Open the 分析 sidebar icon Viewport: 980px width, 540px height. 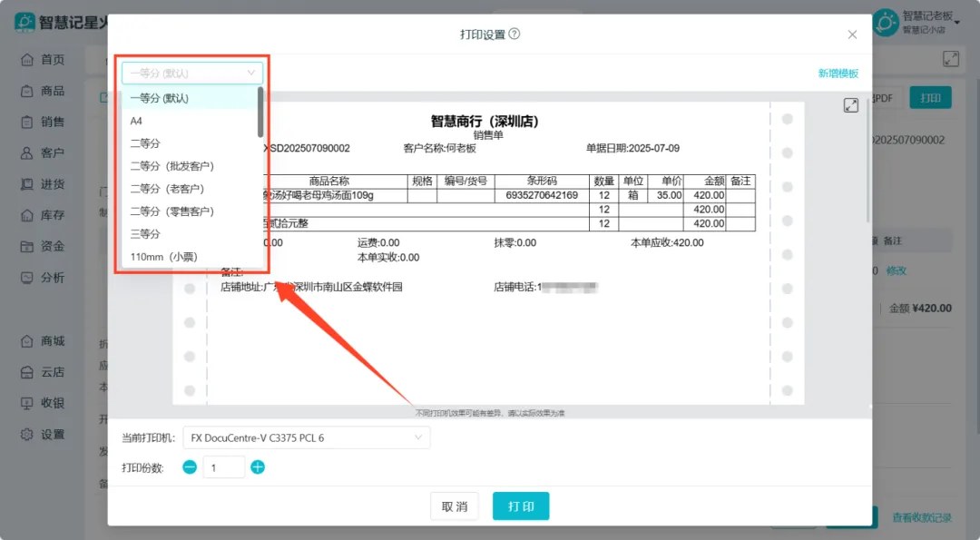point(27,278)
